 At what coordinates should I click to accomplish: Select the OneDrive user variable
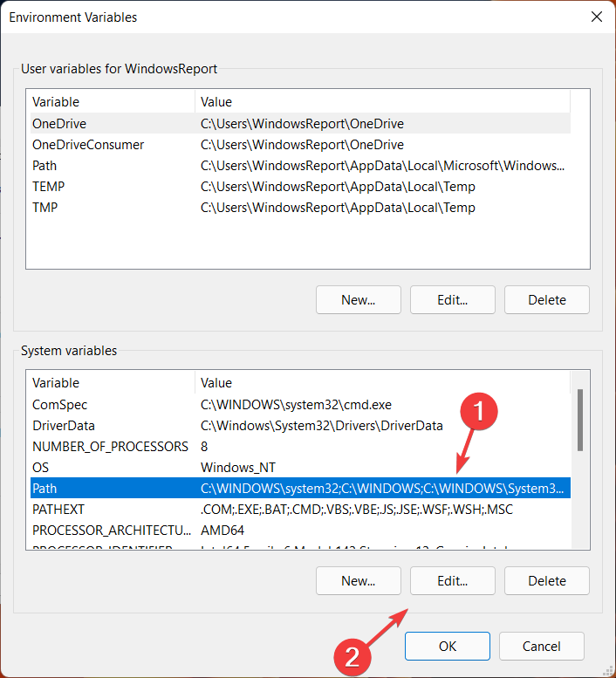(59, 124)
